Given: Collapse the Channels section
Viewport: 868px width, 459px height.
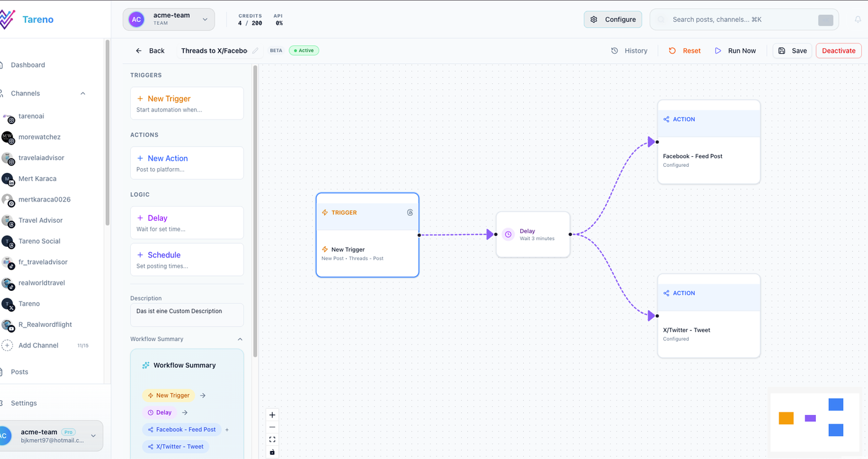Looking at the screenshot, I should coord(83,94).
